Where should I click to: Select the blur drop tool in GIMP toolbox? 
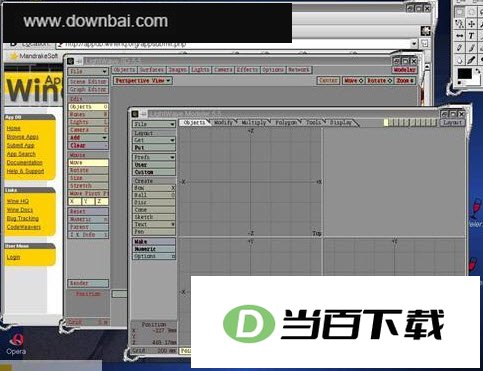[x=460, y=60]
